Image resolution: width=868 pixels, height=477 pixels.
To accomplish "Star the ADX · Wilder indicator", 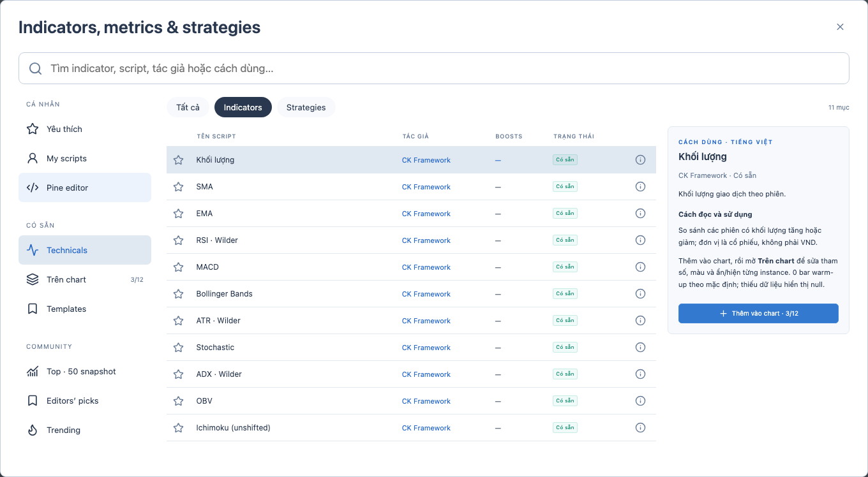I will click(x=179, y=374).
